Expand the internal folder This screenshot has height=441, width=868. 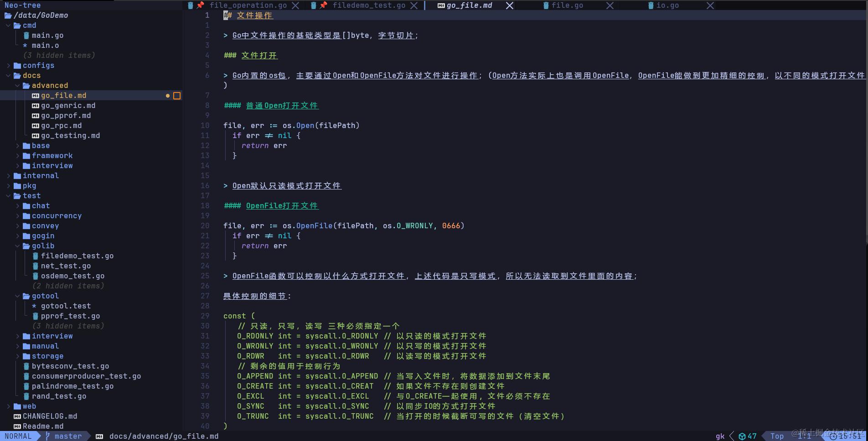click(x=8, y=176)
